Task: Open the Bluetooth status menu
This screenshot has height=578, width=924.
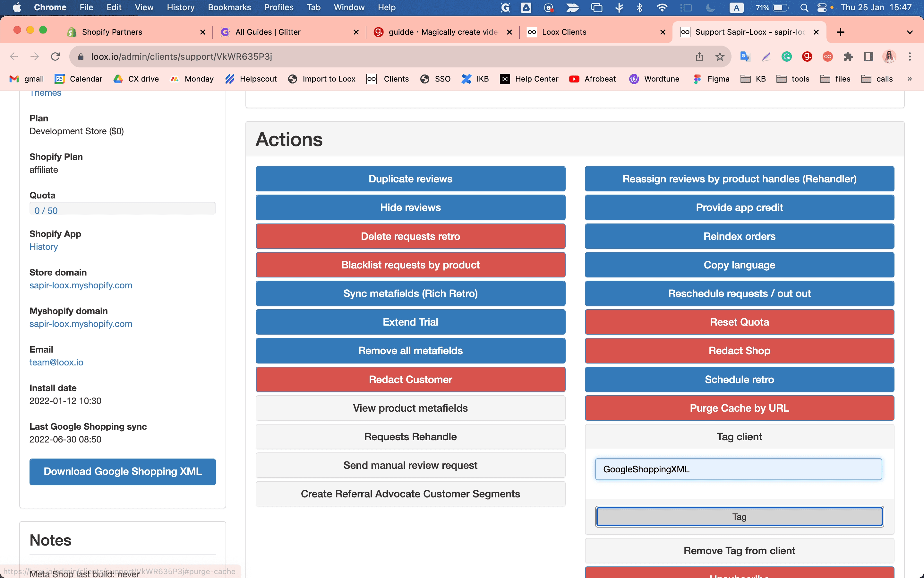Action: [x=639, y=8]
